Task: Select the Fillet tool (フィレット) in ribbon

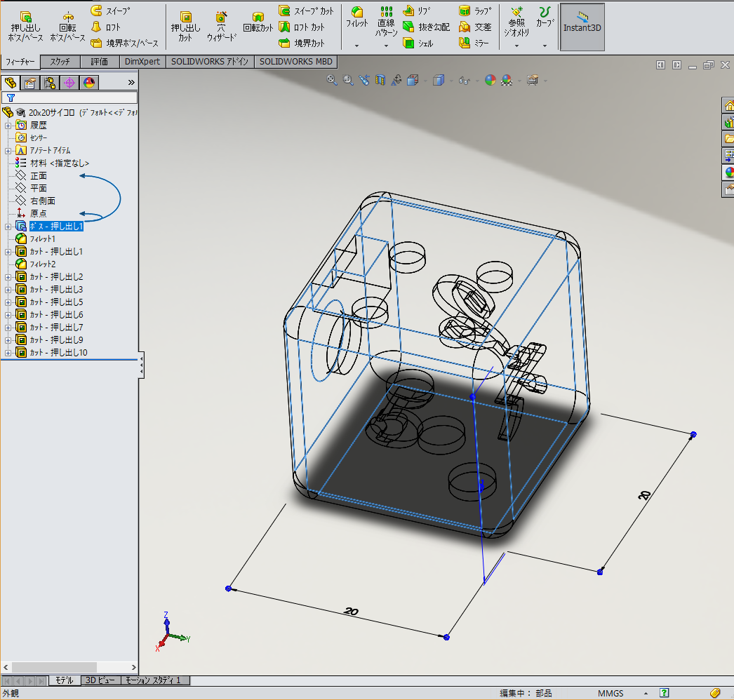Action: [356, 18]
